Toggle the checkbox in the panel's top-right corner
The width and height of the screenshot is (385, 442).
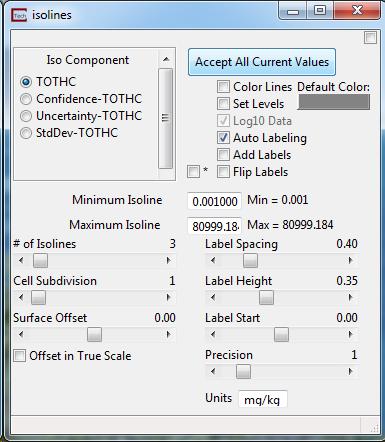tap(370, 38)
